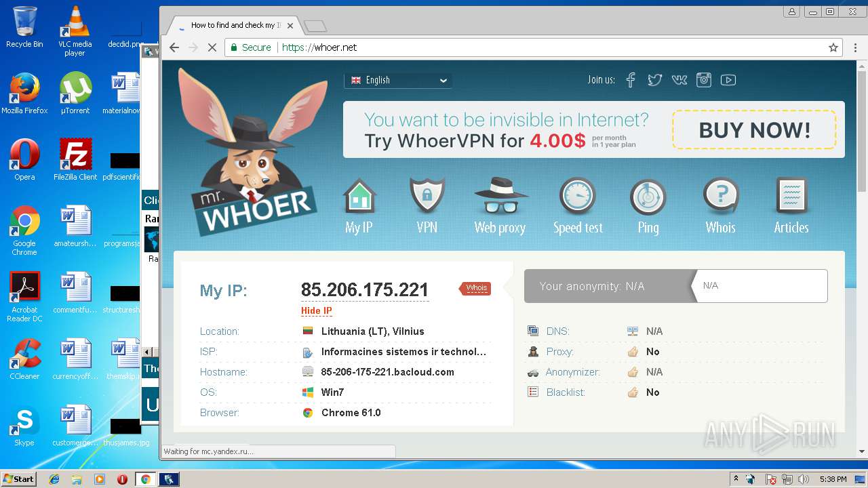Open the amateursh Word document
This screenshot has width=868, height=488.
pyautogui.click(x=75, y=226)
